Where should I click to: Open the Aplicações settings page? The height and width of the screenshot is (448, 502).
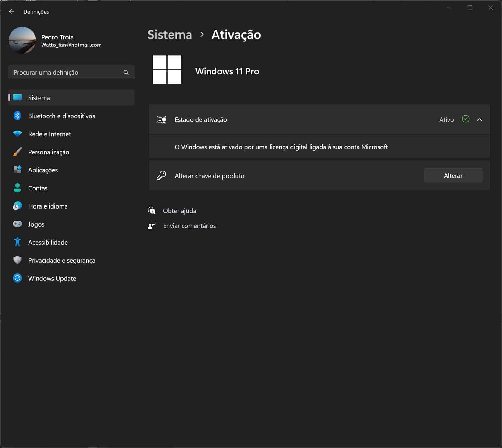[x=43, y=170]
